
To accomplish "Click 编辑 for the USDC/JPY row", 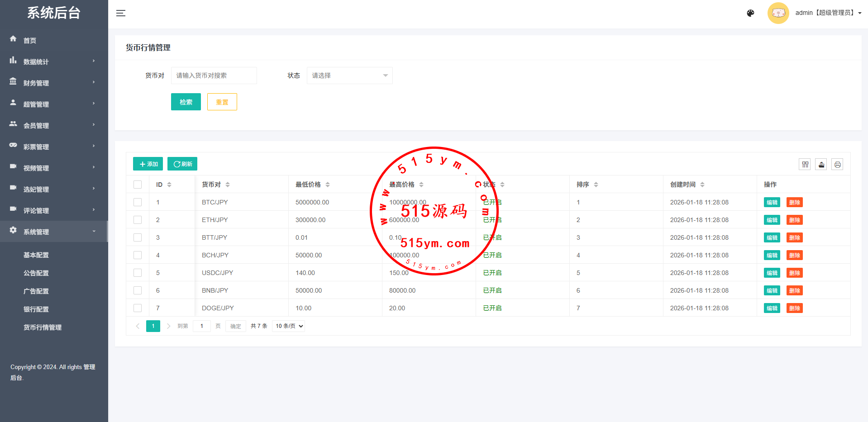I will [x=772, y=273].
